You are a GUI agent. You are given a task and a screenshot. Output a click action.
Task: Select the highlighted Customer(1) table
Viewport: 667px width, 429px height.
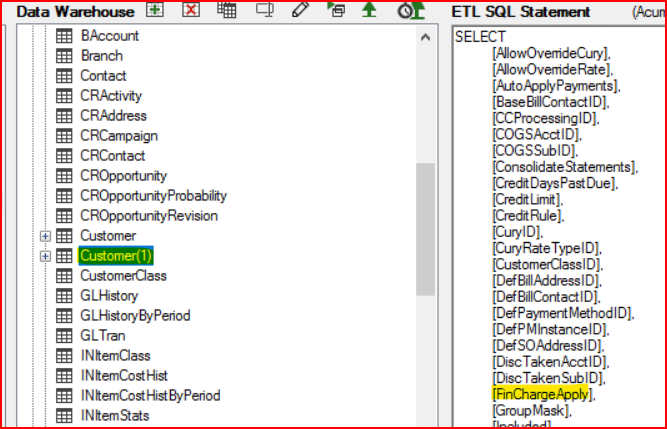[116, 256]
